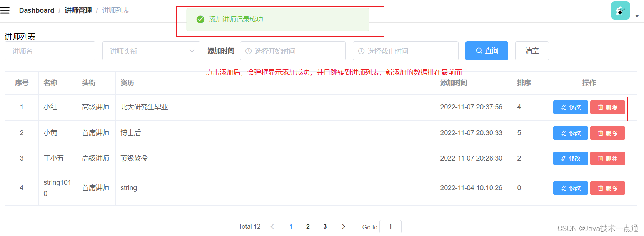Screen dimensions: 644x236
Task: Click the cell 顶级教授
Action: pos(134,158)
